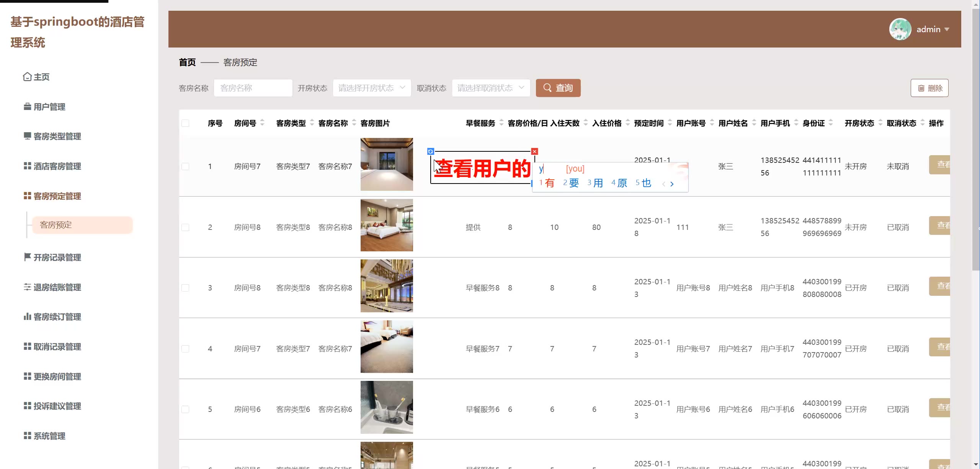The width and height of the screenshot is (980, 469).
Task: Expand the admin user menu arrow
Action: coord(947,30)
